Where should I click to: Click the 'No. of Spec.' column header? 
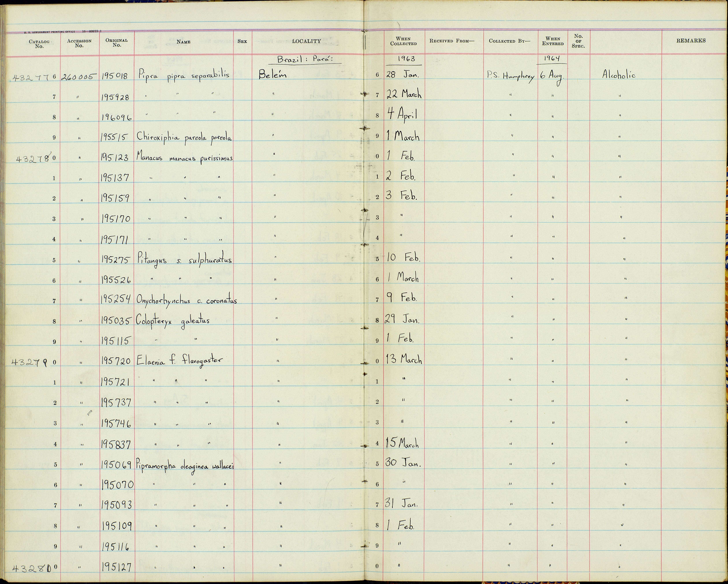point(578,41)
